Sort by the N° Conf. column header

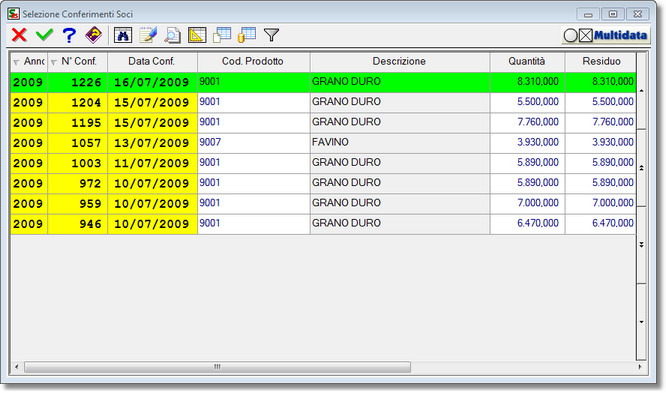pos(78,62)
